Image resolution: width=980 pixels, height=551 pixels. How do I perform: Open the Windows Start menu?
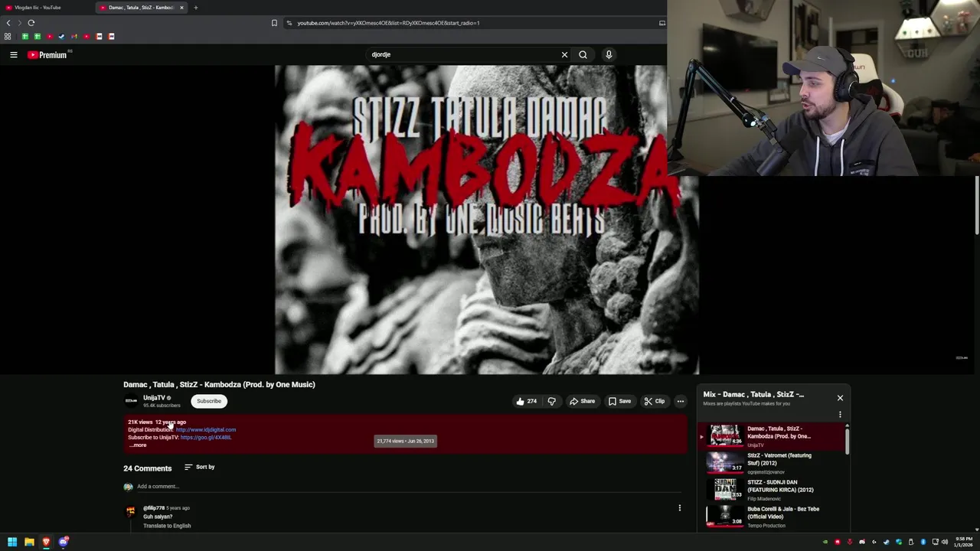(x=11, y=542)
